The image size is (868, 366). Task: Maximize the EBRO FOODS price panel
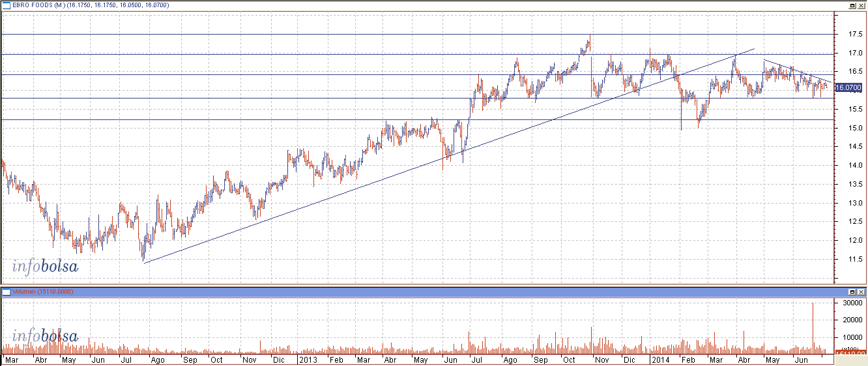point(852,5)
